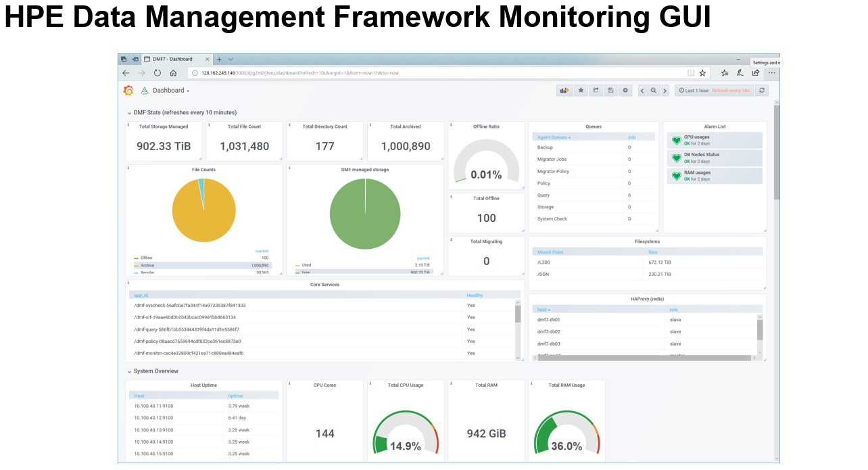The image size is (868, 470).
Task: Click the set-aside tabs icon
Action: coord(135,60)
